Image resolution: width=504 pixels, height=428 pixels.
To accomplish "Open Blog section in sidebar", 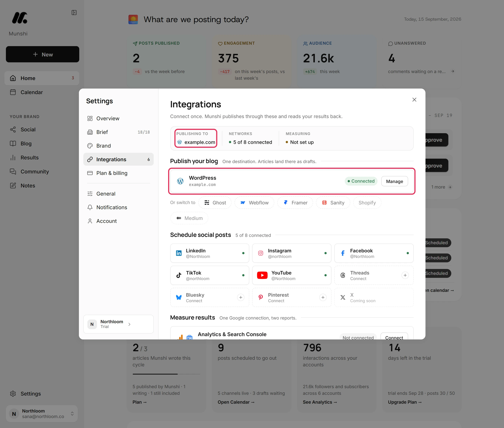I will click(42, 144).
